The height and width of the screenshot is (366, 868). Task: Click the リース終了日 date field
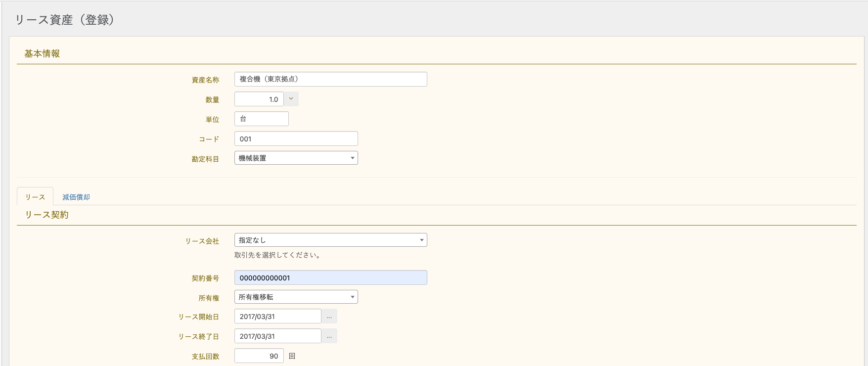click(x=277, y=336)
